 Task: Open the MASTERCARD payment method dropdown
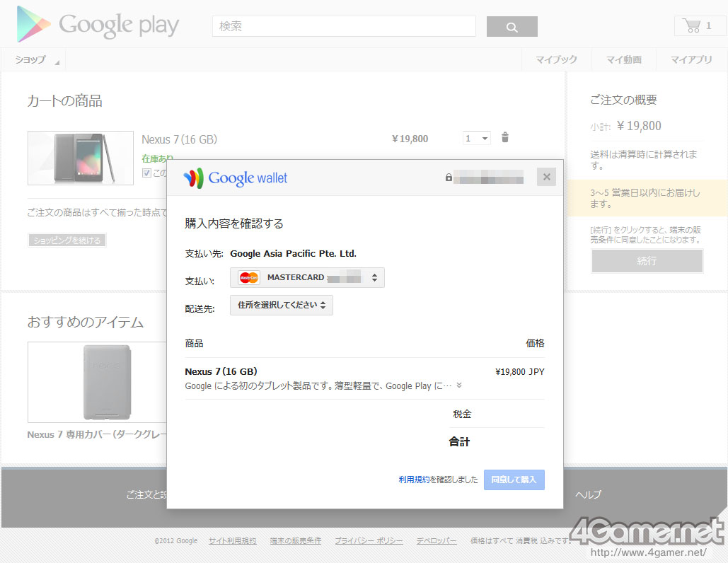(307, 277)
